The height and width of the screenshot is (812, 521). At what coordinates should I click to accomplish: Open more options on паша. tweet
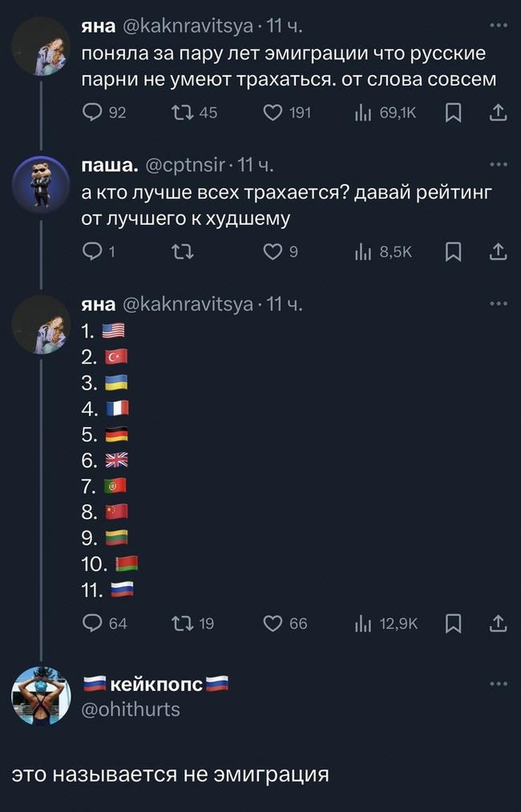coord(498,165)
